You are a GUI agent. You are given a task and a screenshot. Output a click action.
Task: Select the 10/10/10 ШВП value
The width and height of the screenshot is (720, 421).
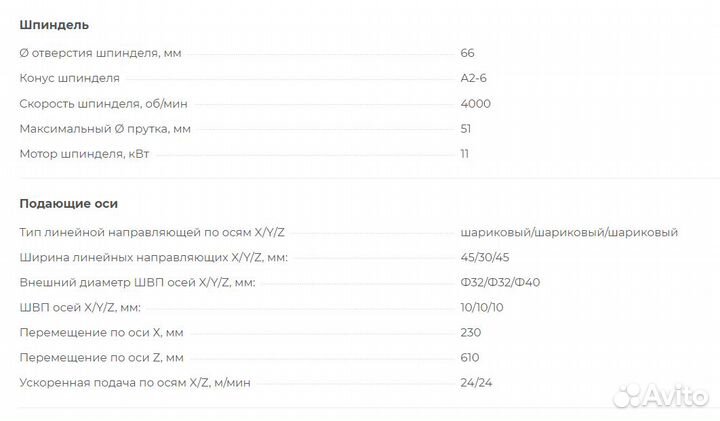click(x=482, y=307)
